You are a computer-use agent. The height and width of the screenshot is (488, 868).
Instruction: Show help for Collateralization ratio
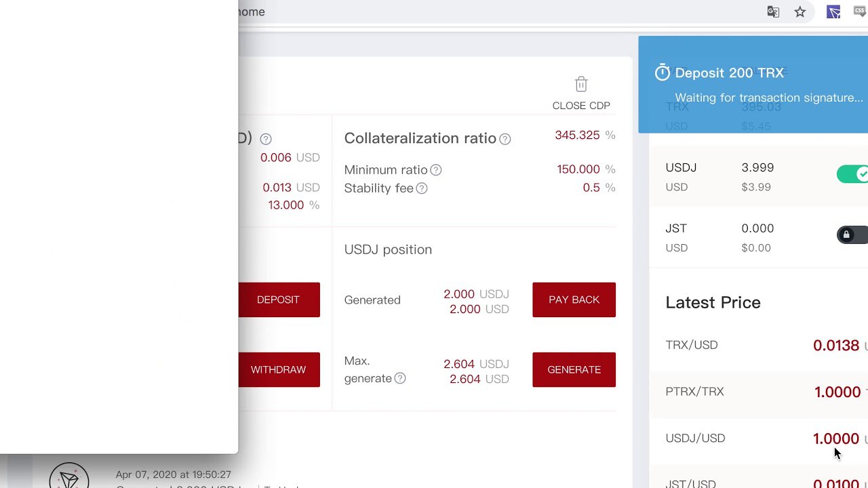tap(505, 139)
